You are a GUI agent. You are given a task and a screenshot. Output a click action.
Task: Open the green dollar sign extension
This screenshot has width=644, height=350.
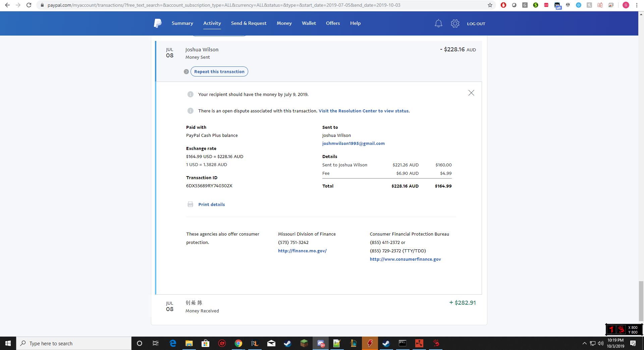point(536,5)
